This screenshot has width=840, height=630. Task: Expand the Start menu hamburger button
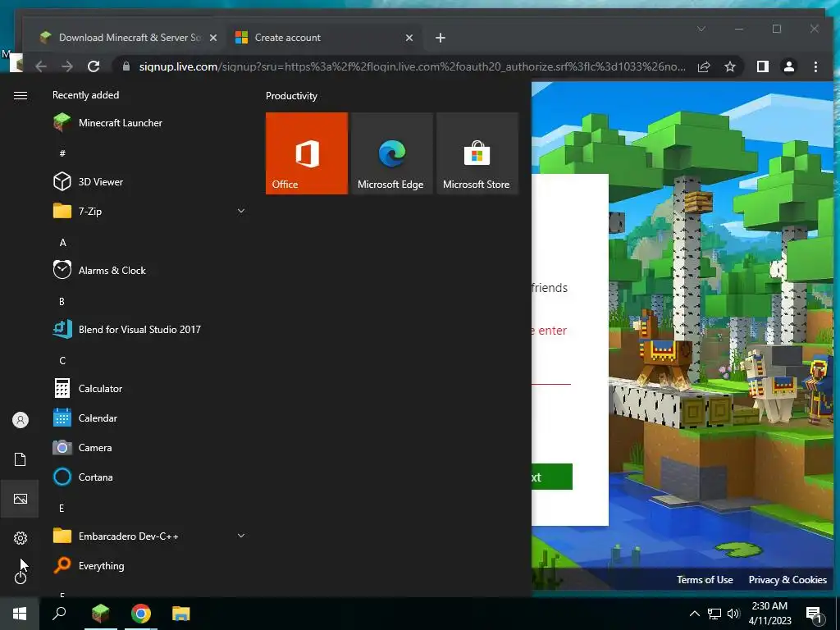[21, 95]
